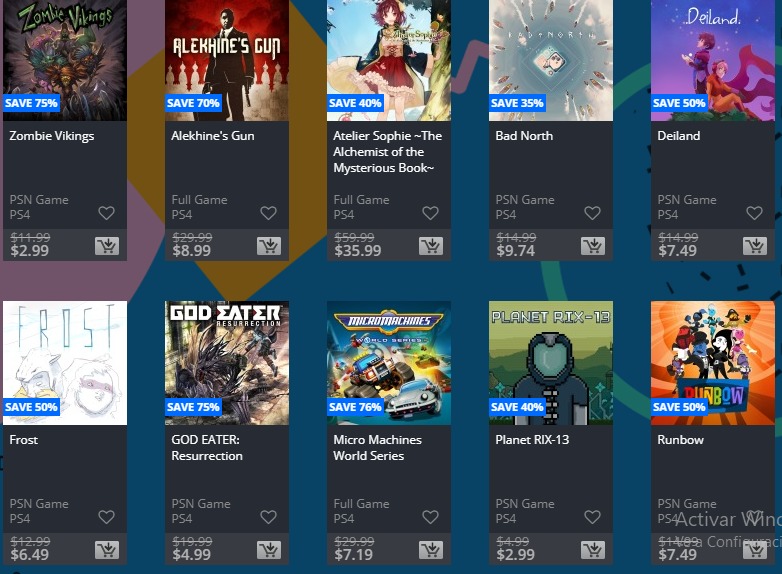
Task: Toggle wishlist heart for Micro Machines
Action: (x=430, y=517)
